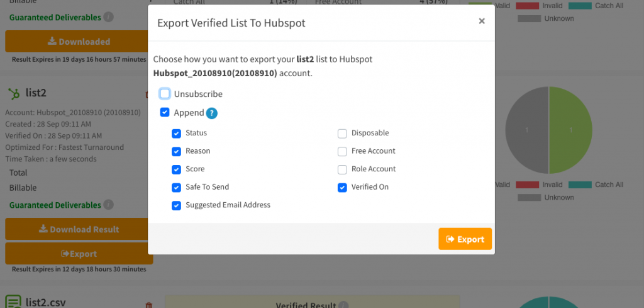
Task: Click the info icon beside Verified Result
Action: 343,305
